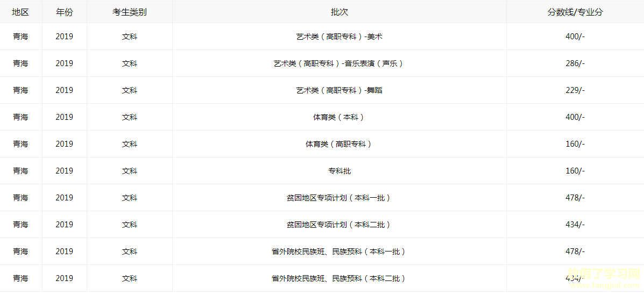Click score 478/- in the 民族预科(本科一批) row
644x295 pixels.
click(x=575, y=251)
